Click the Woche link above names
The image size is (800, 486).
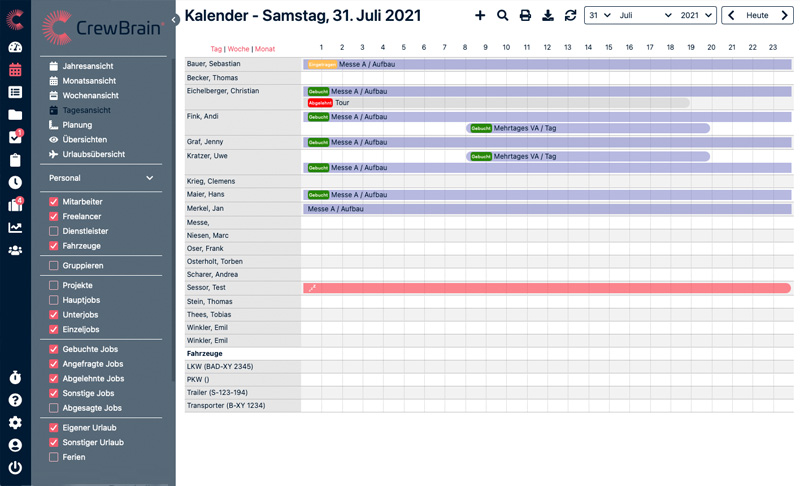coord(238,49)
